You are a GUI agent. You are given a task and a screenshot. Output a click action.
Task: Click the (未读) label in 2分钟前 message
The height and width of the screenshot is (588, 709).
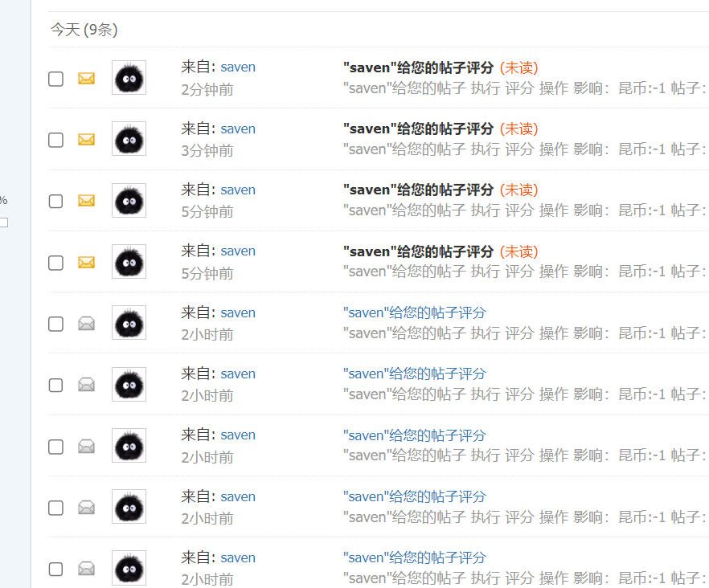[x=519, y=67]
